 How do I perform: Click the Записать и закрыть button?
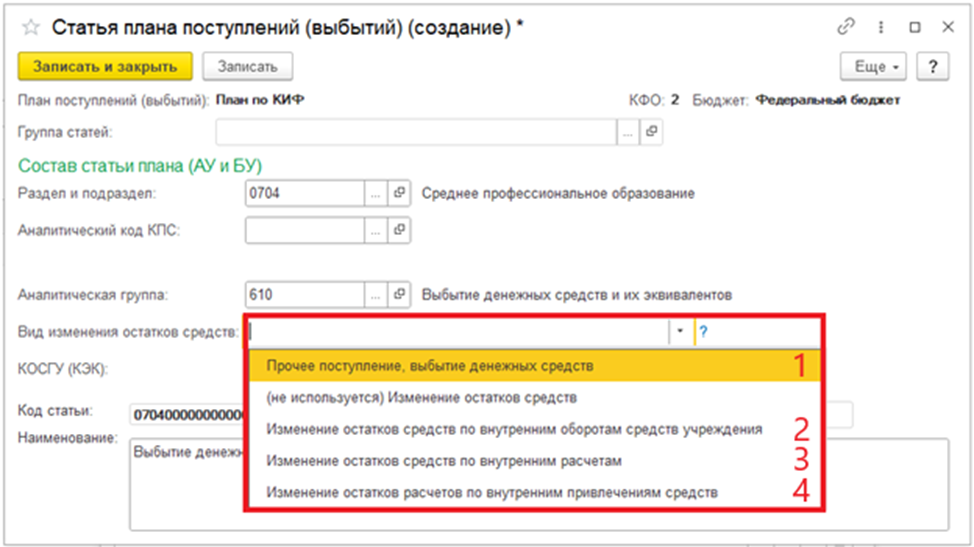tap(105, 66)
